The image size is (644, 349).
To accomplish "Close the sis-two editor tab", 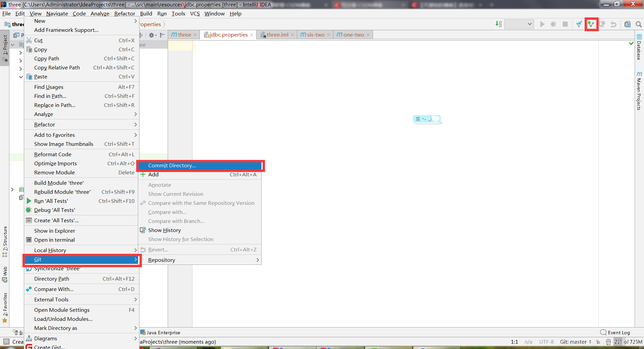I will 328,35.
